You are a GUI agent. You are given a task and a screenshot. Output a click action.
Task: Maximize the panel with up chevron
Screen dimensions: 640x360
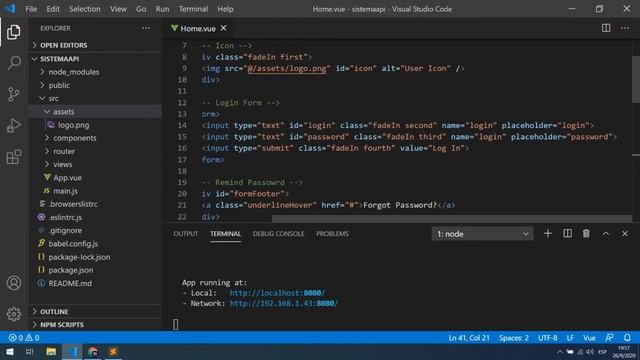click(606, 233)
